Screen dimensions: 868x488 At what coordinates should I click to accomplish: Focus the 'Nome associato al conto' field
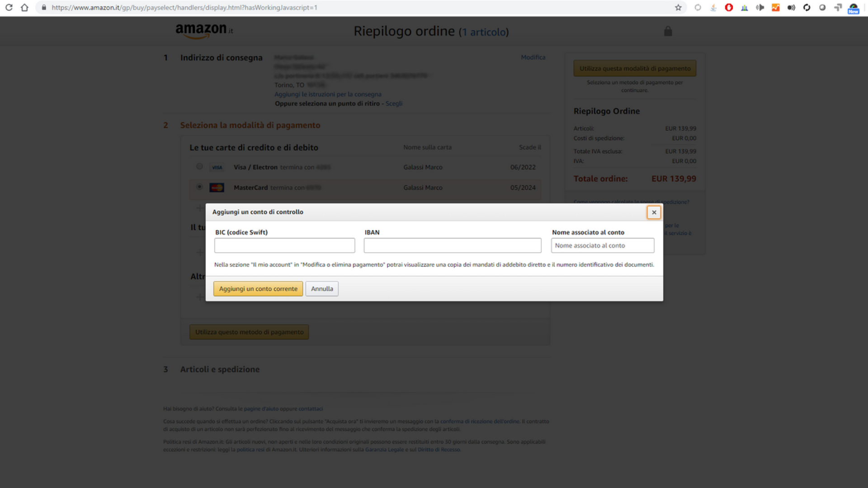point(603,245)
